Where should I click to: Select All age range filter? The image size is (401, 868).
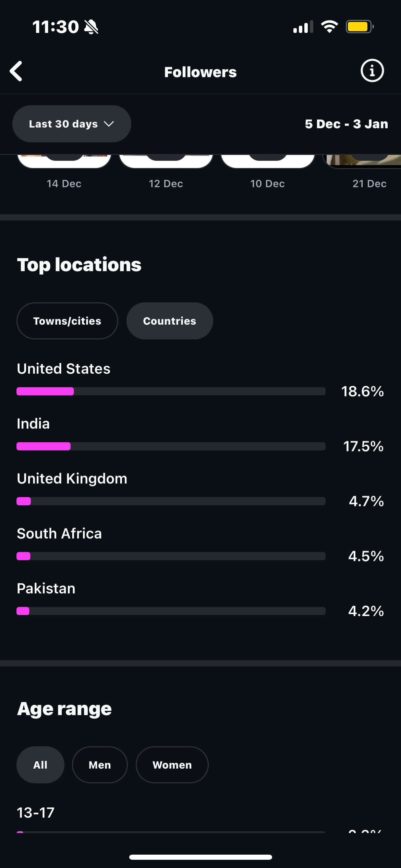coord(40,765)
